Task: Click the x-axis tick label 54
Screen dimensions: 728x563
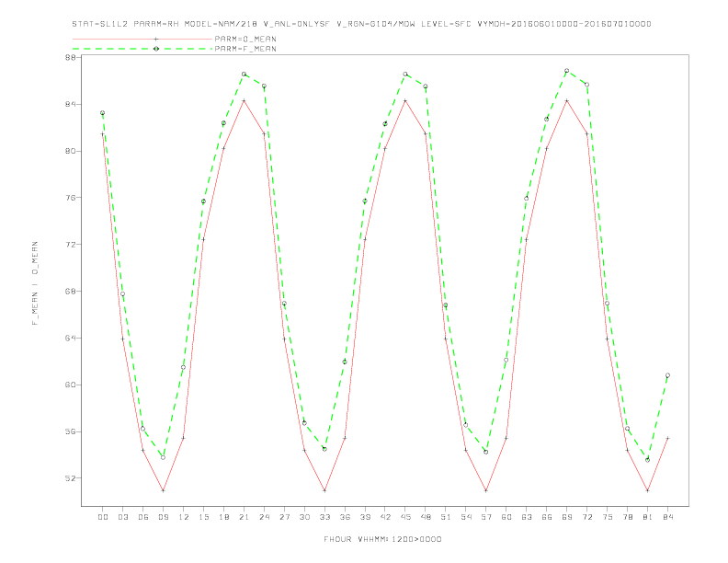Action: coord(466,517)
